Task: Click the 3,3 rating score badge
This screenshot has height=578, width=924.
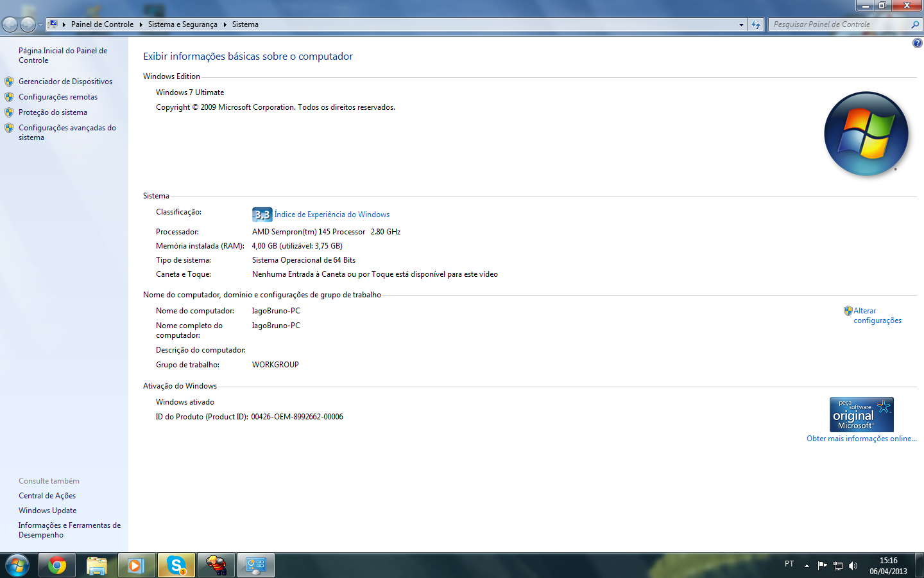Action: [x=262, y=215]
